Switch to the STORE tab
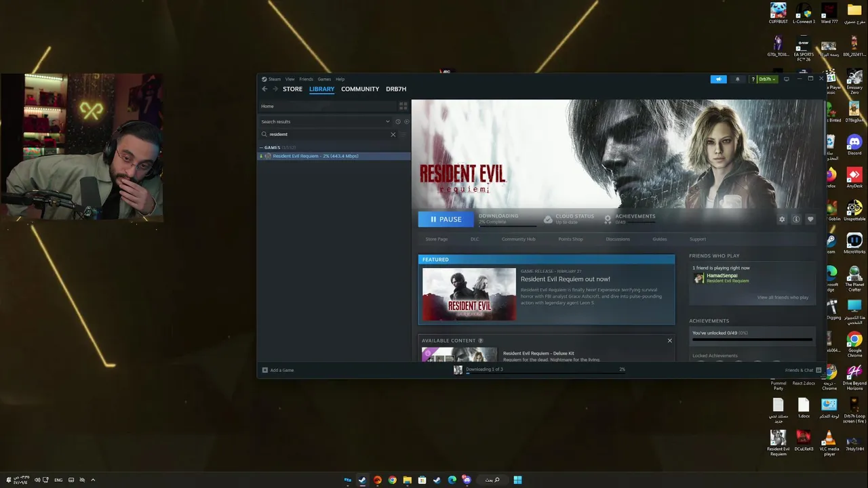Screen dimensions: 868x488 pos(292,89)
